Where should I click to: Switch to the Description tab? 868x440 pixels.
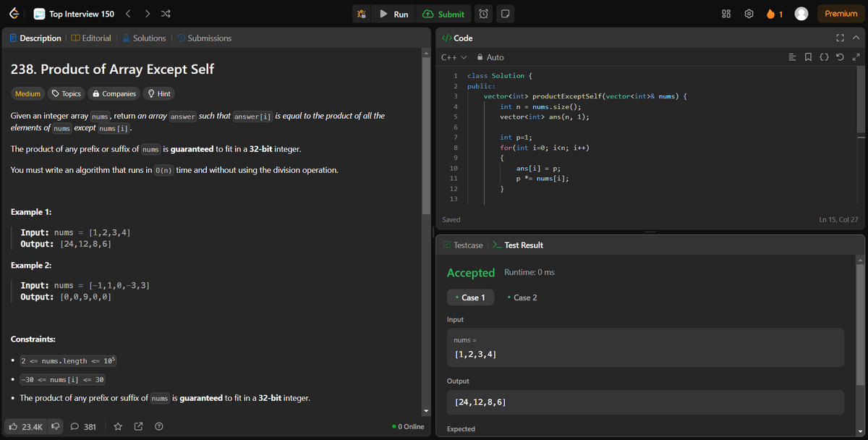click(x=35, y=38)
